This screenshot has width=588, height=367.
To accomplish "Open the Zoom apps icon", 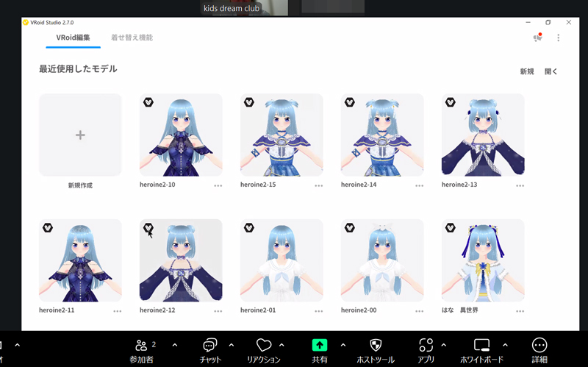I will 426,345.
